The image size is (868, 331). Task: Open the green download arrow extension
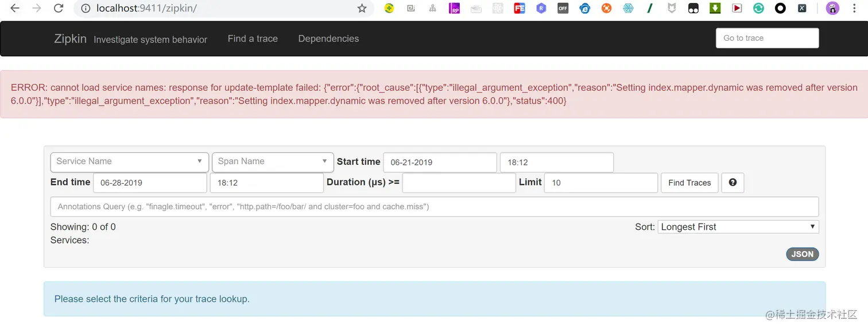(x=715, y=9)
